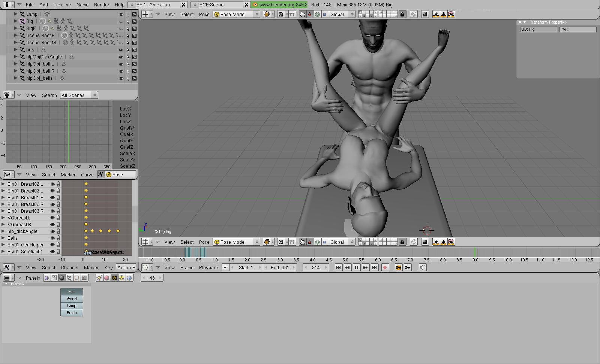Click the timeline ruler at 9.0 seconds
The image size is (600, 364).
pyautogui.click(x=475, y=260)
